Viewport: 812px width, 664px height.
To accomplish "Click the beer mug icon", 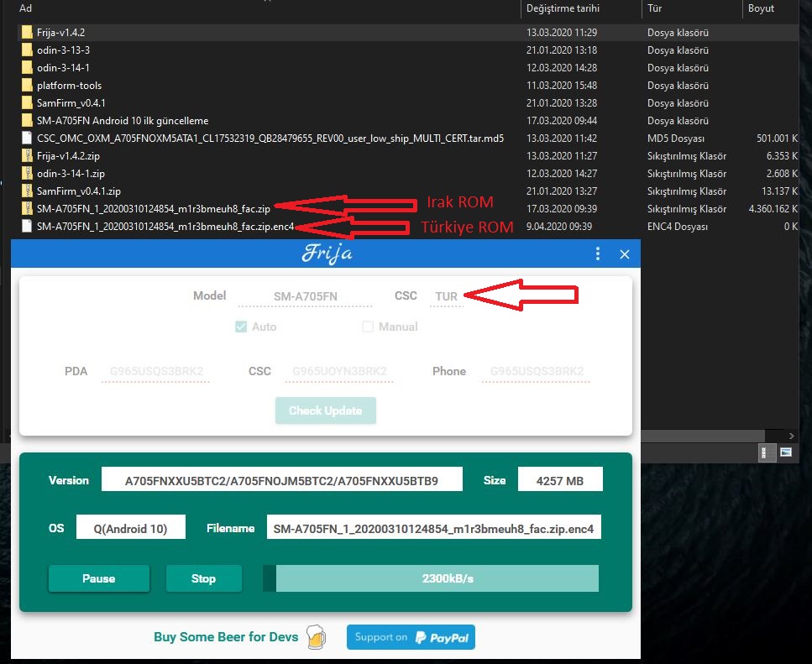I will pyautogui.click(x=316, y=636).
